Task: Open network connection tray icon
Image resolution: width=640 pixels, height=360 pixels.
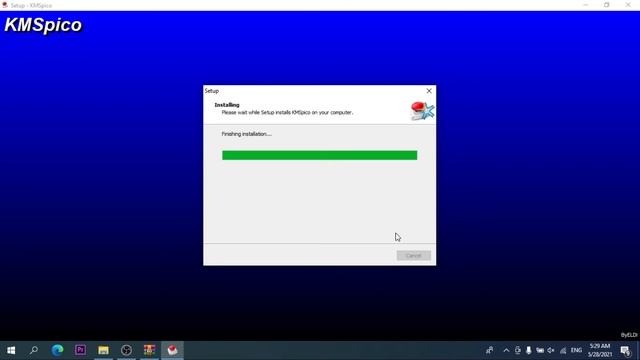Action: click(x=563, y=350)
